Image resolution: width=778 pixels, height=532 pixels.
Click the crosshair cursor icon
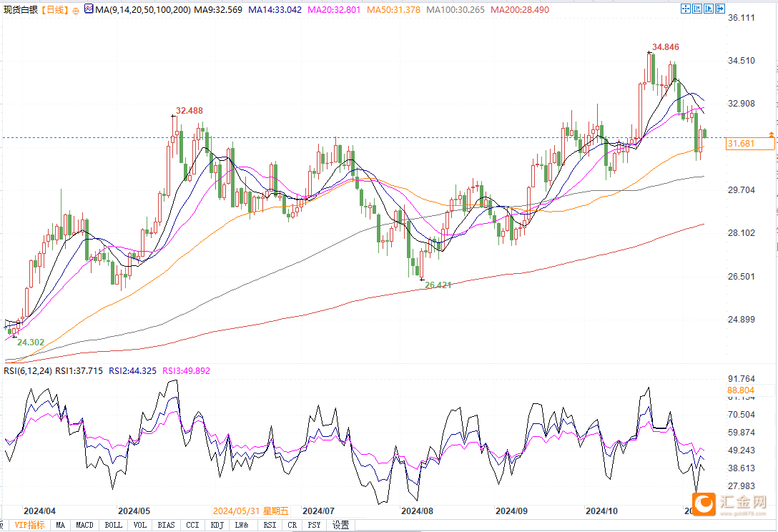pyautogui.click(x=686, y=9)
